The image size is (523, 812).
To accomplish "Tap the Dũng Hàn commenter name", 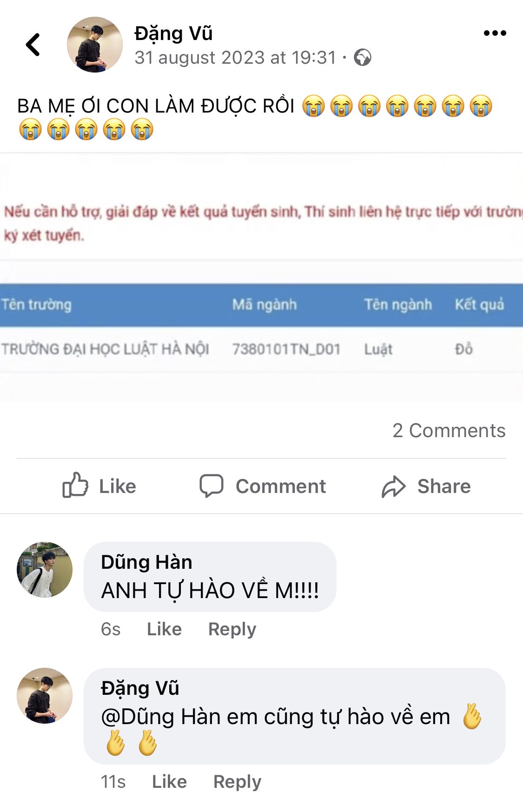I will tap(146, 562).
